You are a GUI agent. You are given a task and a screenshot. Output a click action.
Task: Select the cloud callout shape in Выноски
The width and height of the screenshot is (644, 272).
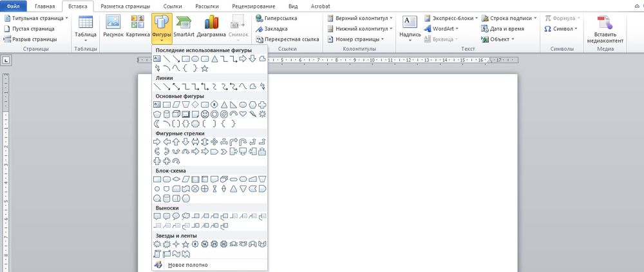185,217
